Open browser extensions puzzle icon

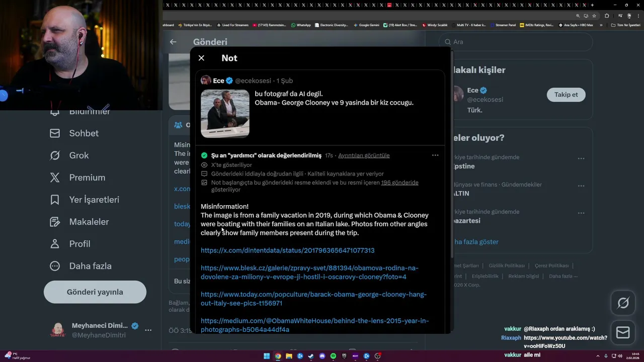tap(607, 16)
